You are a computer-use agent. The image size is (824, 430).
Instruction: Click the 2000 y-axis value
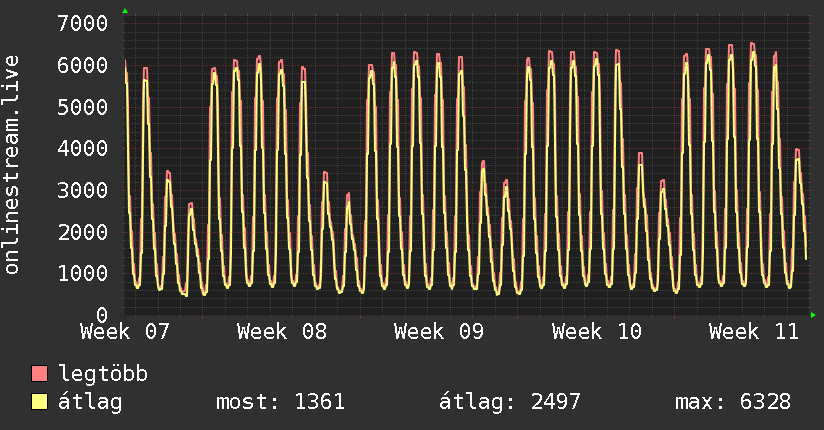pos(83,232)
